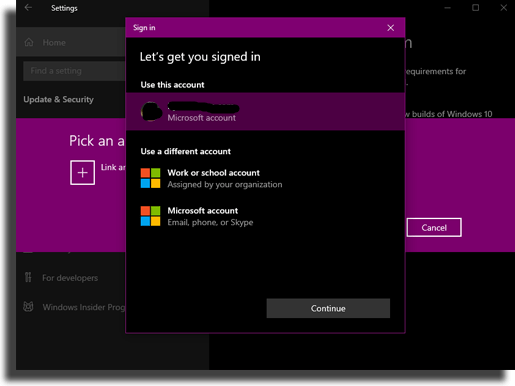Click the For developers tools icon
Image resolution: width=515 pixels, height=386 pixels.
pos(28,277)
